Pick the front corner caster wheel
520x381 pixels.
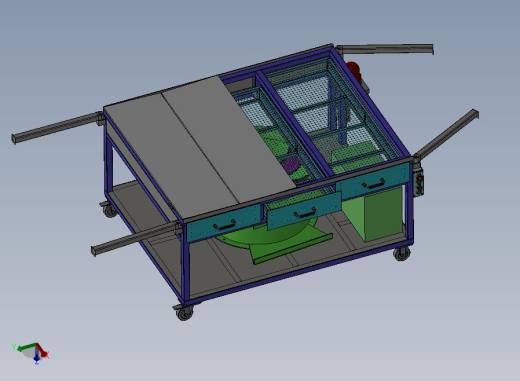(x=184, y=312)
